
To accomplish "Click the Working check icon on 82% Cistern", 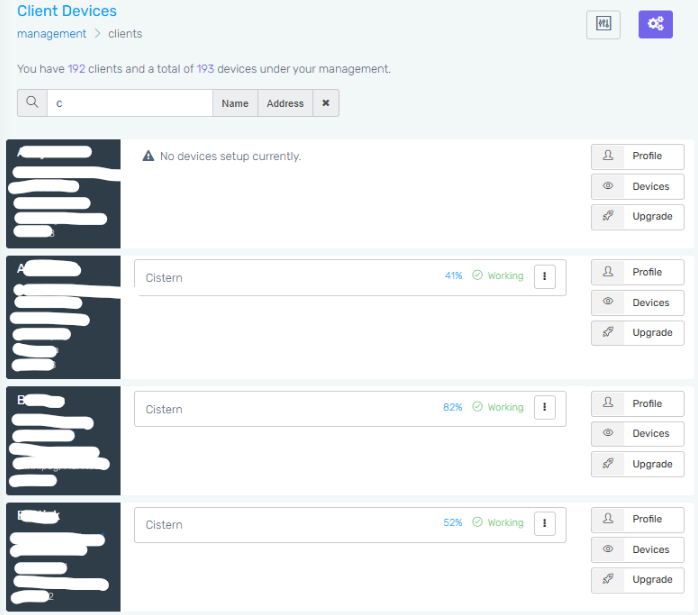I will pyautogui.click(x=477, y=407).
